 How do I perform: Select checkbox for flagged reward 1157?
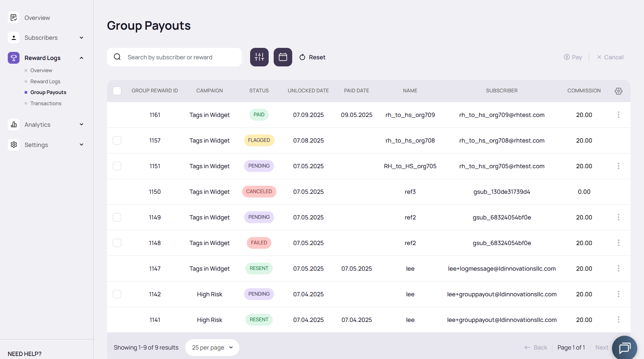(117, 141)
